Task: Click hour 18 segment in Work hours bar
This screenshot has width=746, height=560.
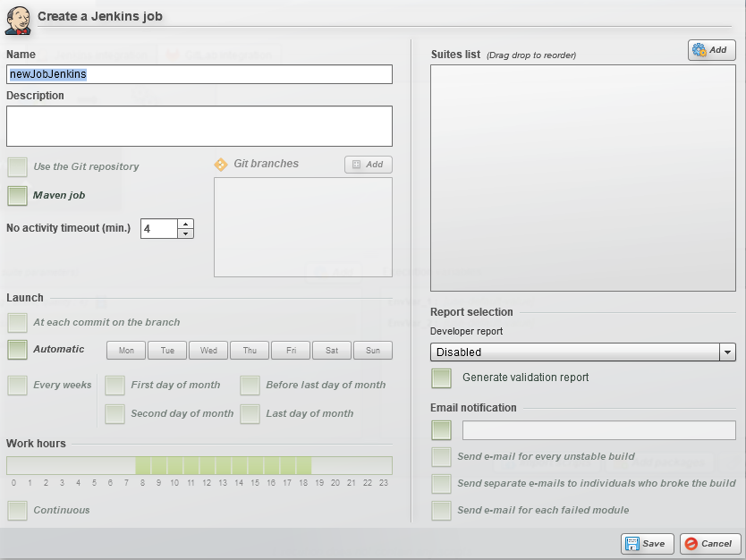Action: 303,466
